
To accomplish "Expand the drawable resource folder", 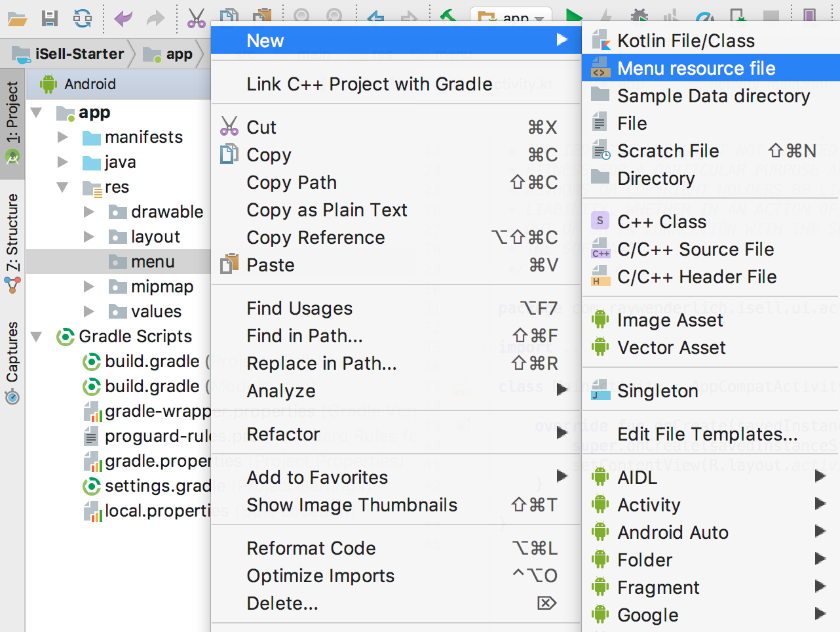I will pyautogui.click(x=89, y=212).
